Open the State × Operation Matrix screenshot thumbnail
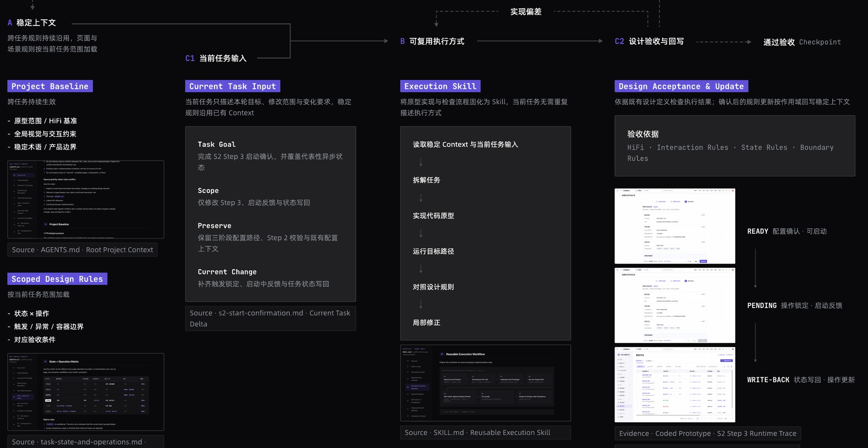 (x=86, y=392)
